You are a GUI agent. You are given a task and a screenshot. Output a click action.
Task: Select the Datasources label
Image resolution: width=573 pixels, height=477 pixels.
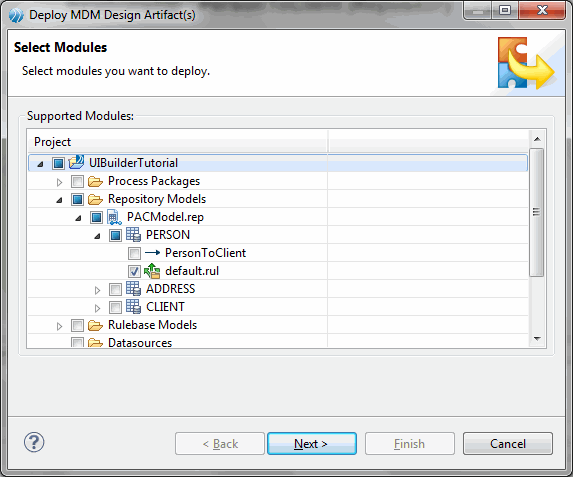(x=140, y=342)
